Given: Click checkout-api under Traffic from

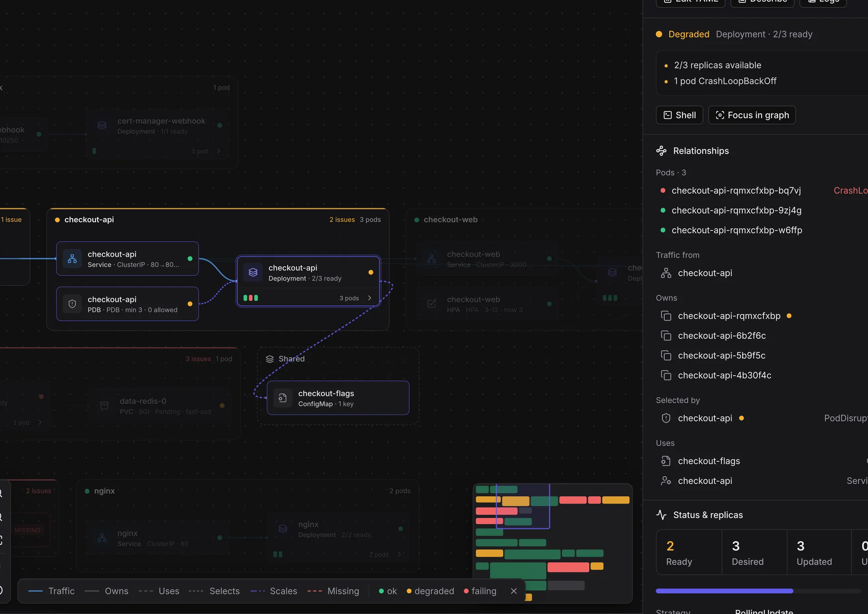Looking at the screenshot, I should pyautogui.click(x=705, y=273).
